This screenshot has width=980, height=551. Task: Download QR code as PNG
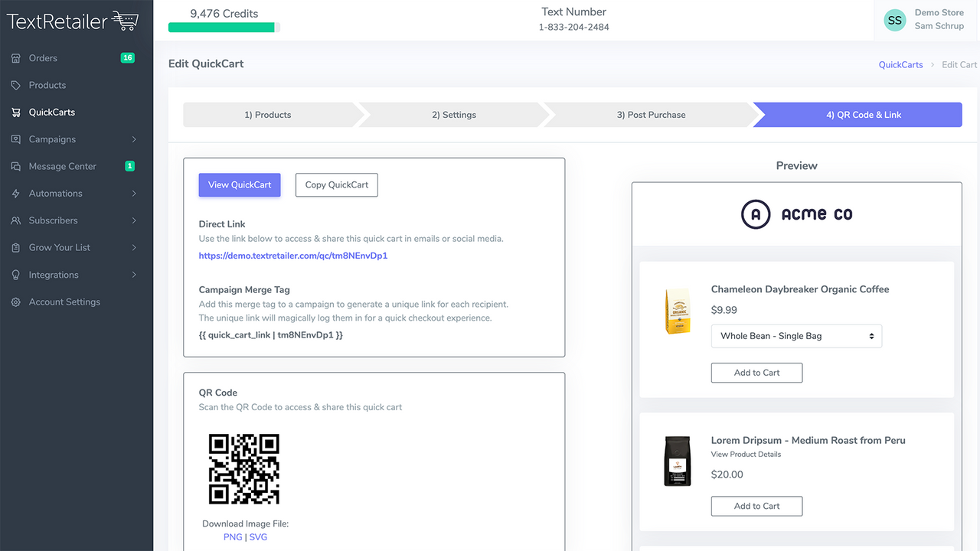233,537
